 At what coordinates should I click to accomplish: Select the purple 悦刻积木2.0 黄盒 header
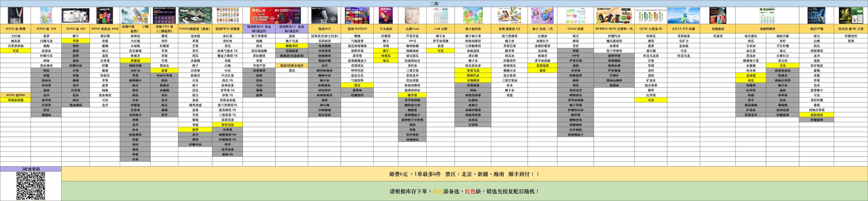259,29
